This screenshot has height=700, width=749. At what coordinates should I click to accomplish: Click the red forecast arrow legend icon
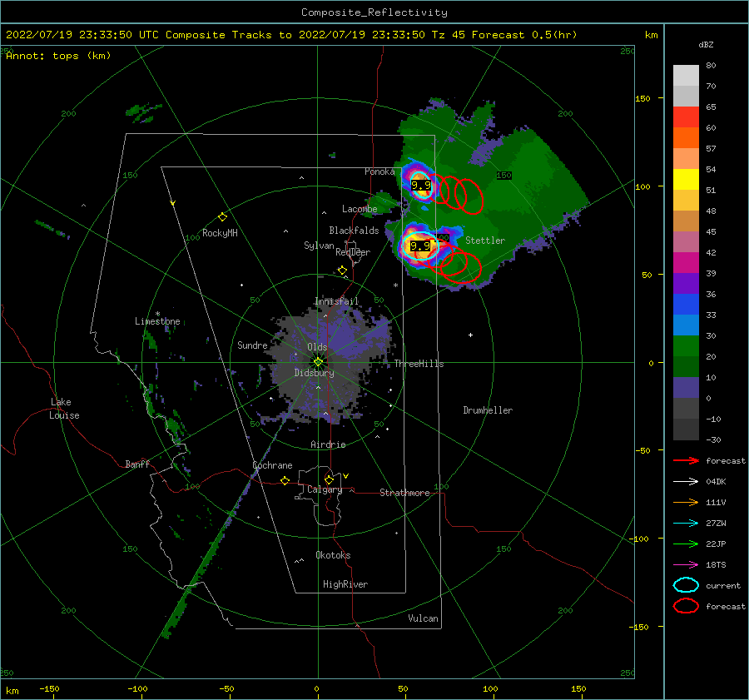point(686,460)
